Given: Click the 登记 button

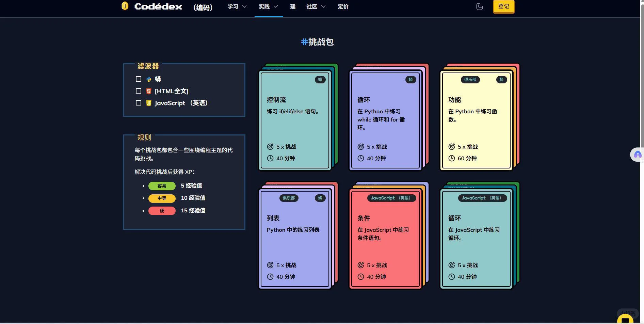Looking at the screenshot, I should [x=503, y=6].
